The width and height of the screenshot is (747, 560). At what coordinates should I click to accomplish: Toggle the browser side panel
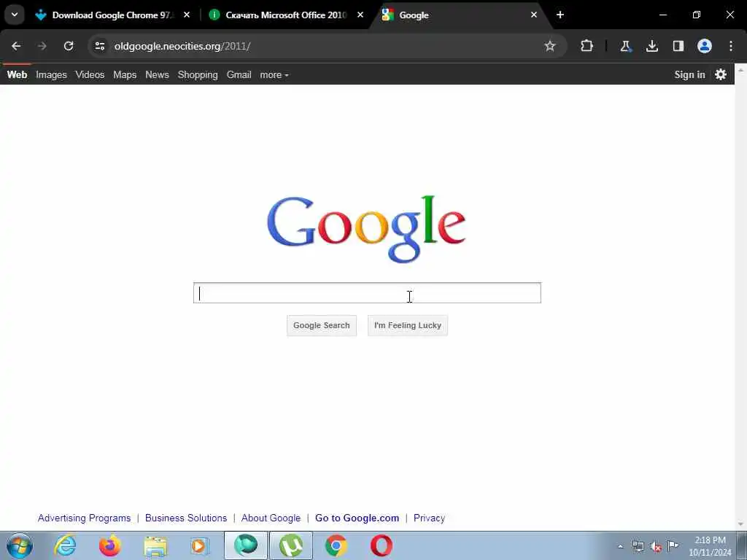pyautogui.click(x=678, y=46)
